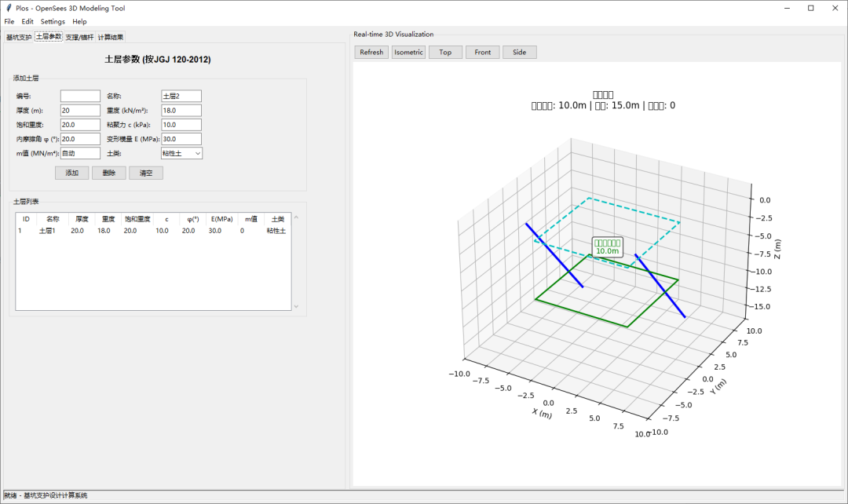Screen dimensions: 848x504
Task: Switch to the 土层参数 tab
Action: [x=49, y=37]
